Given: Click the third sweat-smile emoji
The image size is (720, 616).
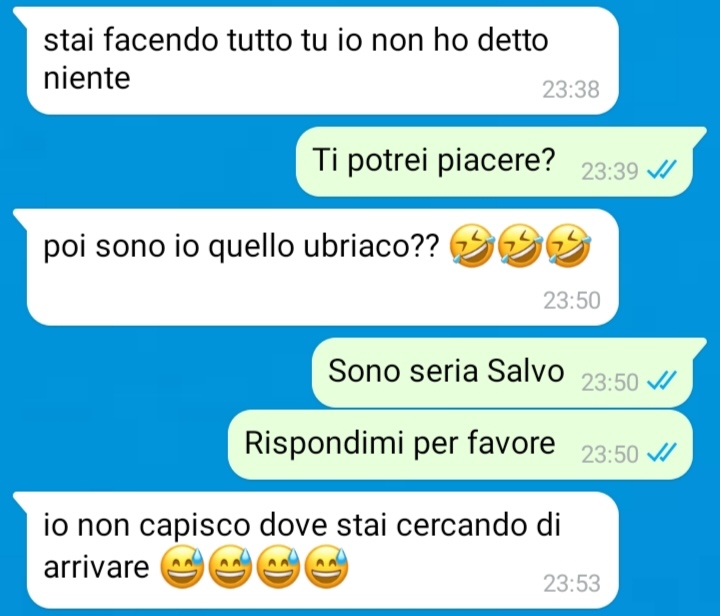Looking at the screenshot, I should pyautogui.click(x=278, y=567).
